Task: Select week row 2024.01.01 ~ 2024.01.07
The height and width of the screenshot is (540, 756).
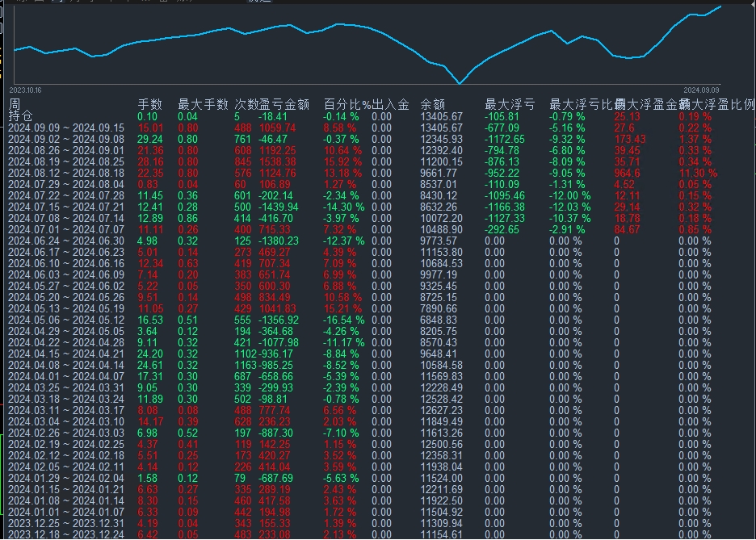Action: point(66,512)
